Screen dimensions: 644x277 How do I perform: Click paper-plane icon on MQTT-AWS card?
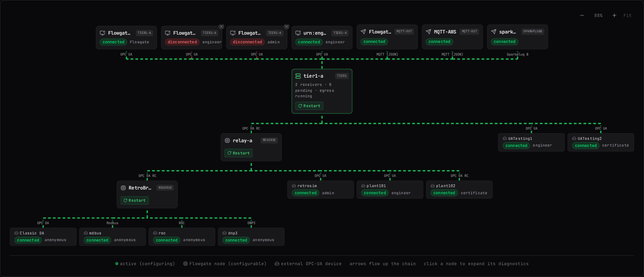pos(429,32)
